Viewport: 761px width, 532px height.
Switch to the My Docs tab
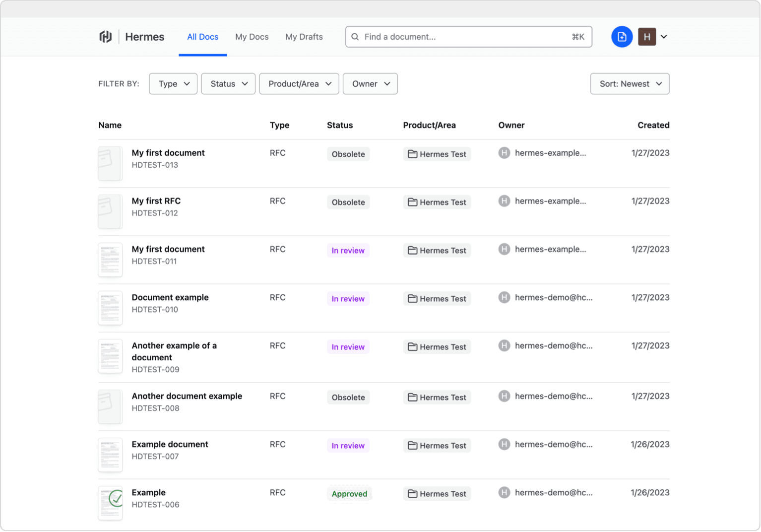[x=252, y=37]
